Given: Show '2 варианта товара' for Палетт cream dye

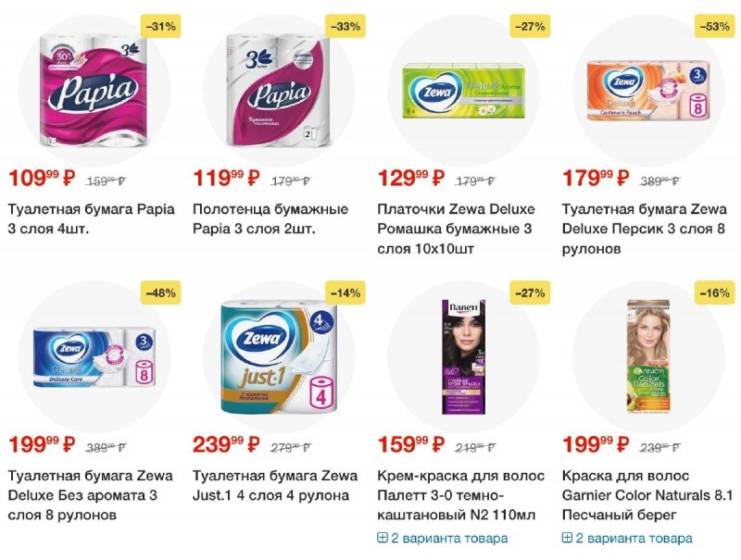Looking at the screenshot, I should 449,539.
